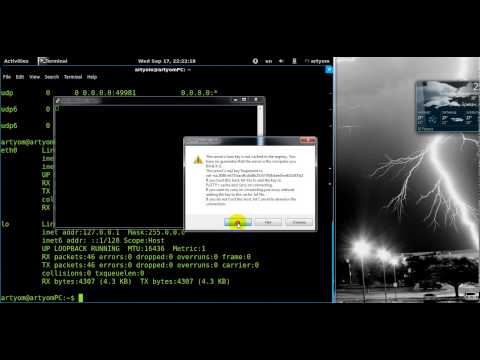Click the 'inet addr:127.0.0.1' text

pyautogui.click(x=81, y=232)
